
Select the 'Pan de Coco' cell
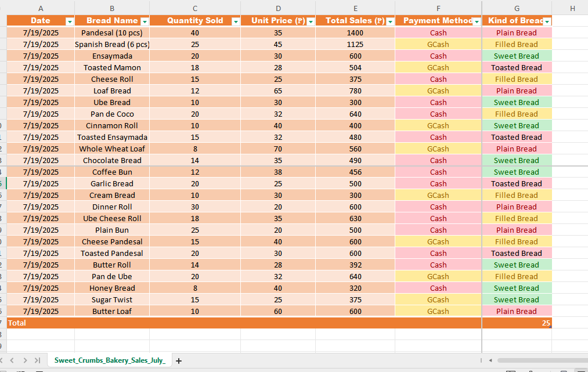(112, 114)
